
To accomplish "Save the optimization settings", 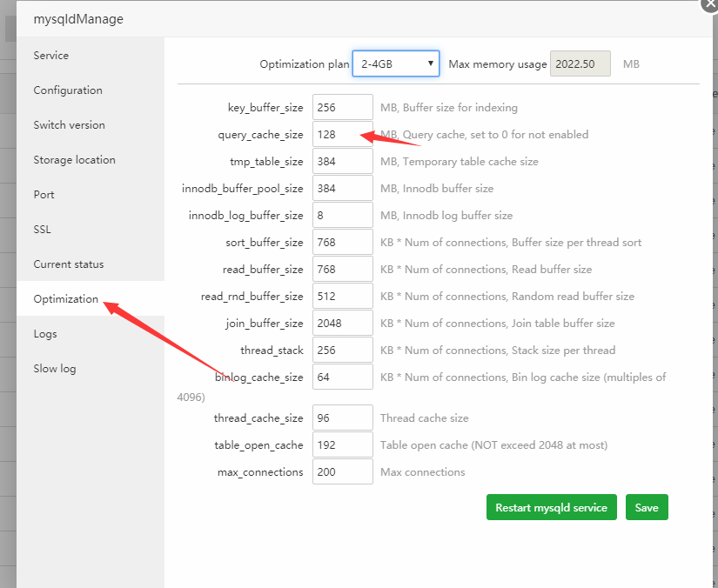I will pyautogui.click(x=647, y=507).
